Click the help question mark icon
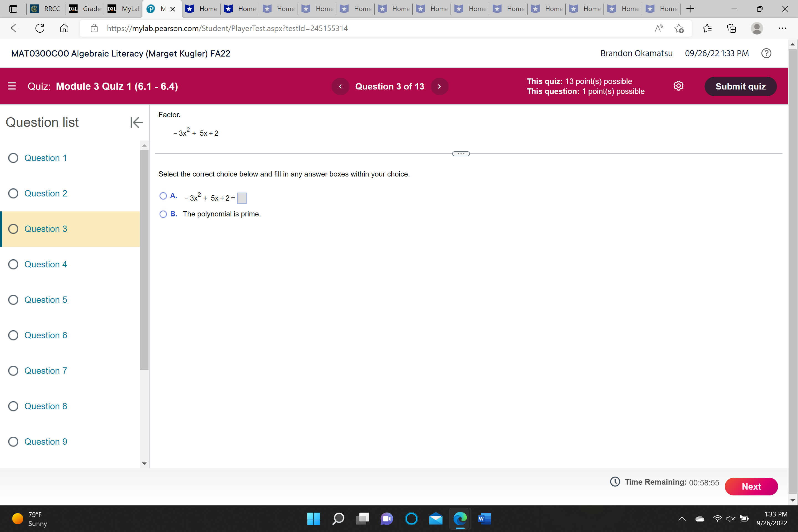Image resolution: width=798 pixels, height=532 pixels. pos(766,53)
